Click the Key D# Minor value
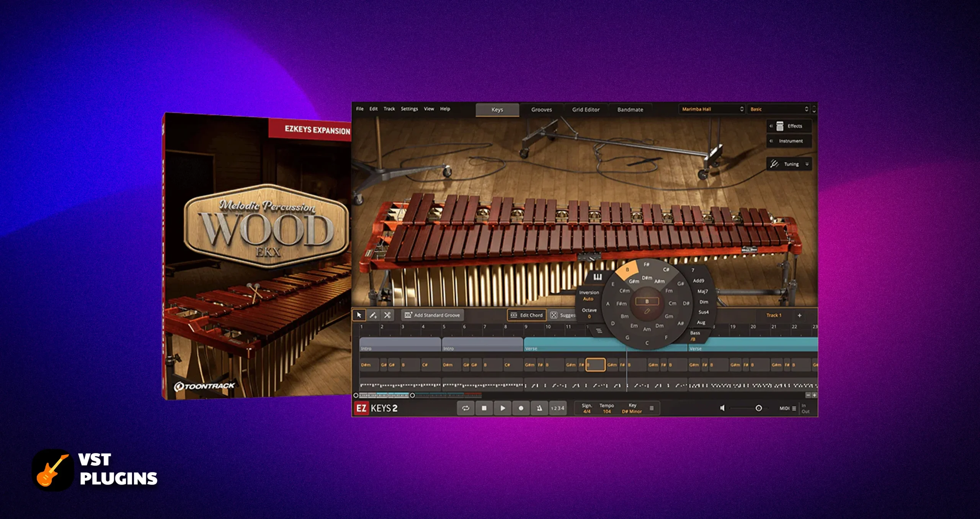The width and height of the screenshot is (980, 519). [x=632, y=412]
